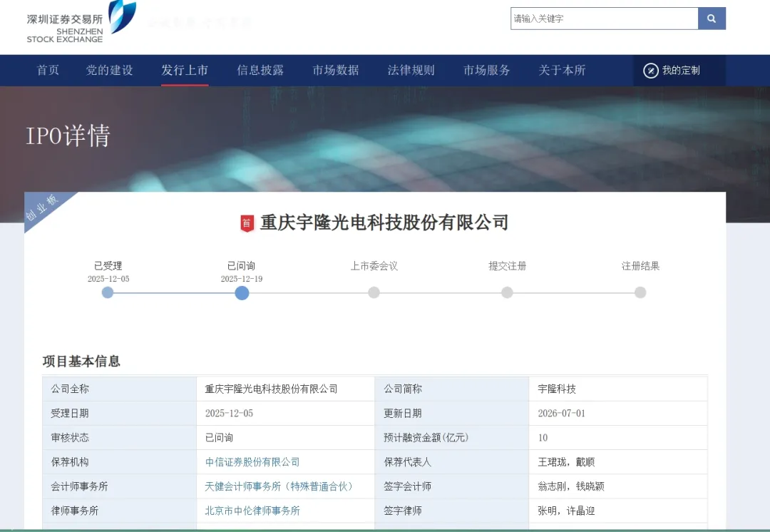Open the 中信证券股份有限公司 sponsor link
Image resolution: width=770 pixels, height=532 pixels.
[x=252, y=462]
